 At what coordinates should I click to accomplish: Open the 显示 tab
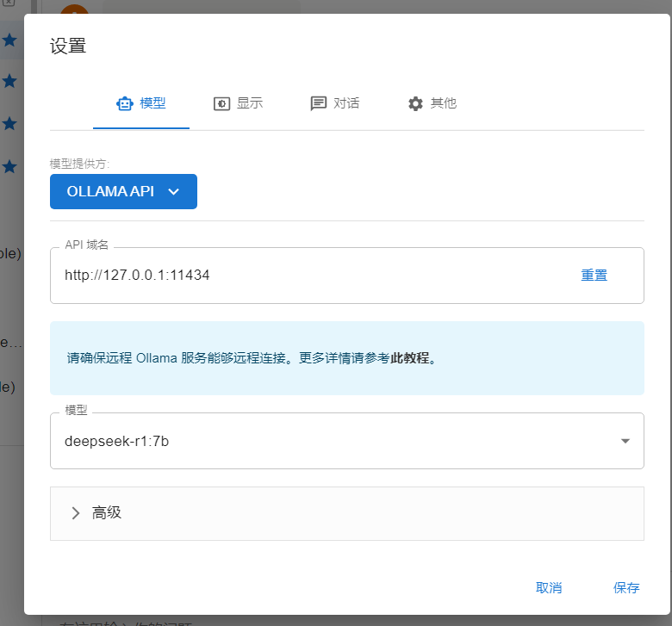point(239,103)
